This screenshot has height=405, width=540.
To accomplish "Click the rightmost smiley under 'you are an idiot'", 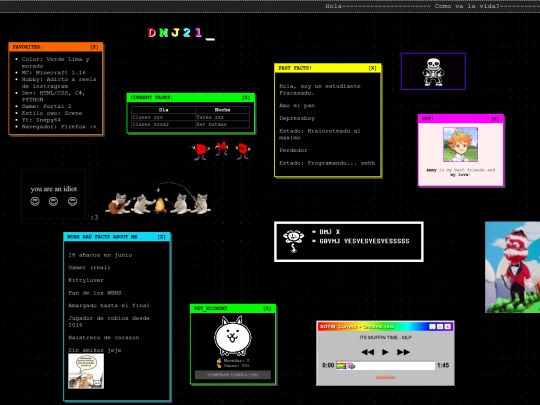I will pos(72,201).
